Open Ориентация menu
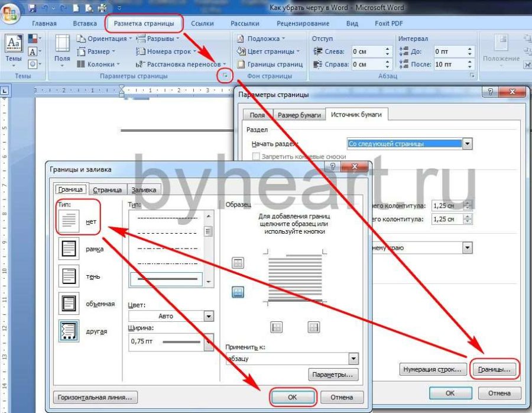 (x=104, y=38)
